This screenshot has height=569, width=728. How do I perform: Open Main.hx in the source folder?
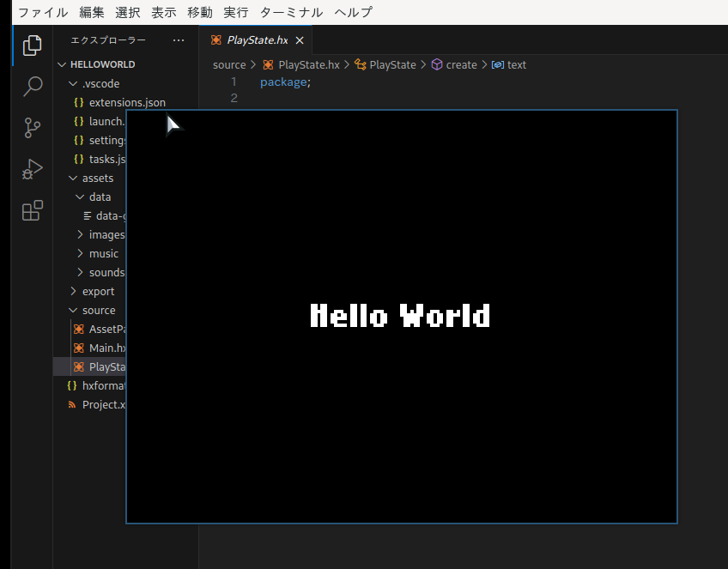pyautogui.click(x=103, y=348)
